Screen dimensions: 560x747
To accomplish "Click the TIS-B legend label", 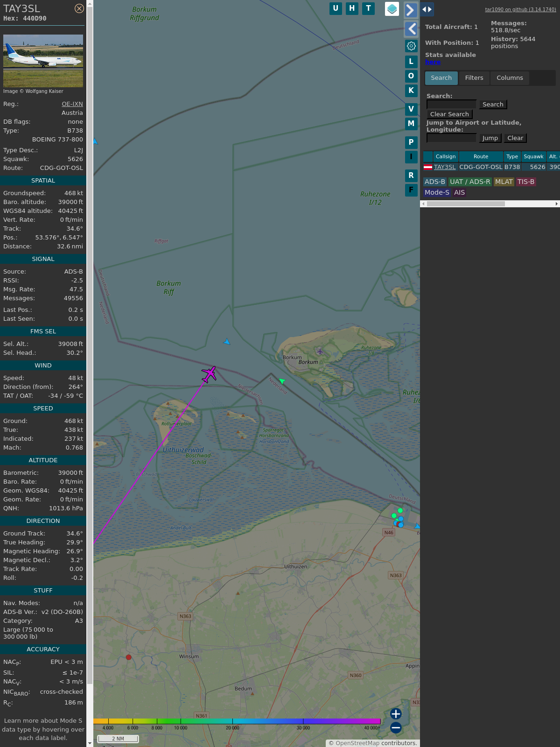I will tap(526, 182).
